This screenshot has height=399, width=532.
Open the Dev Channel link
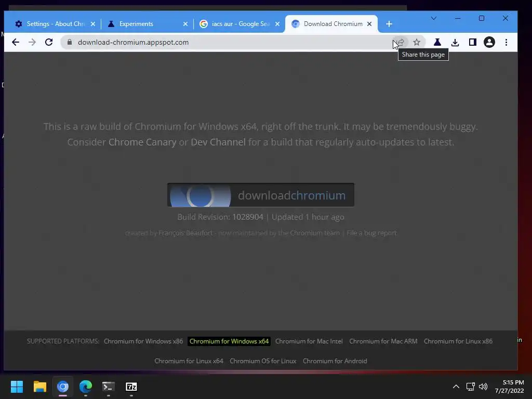pyautogui.click(x=218, y=142)
